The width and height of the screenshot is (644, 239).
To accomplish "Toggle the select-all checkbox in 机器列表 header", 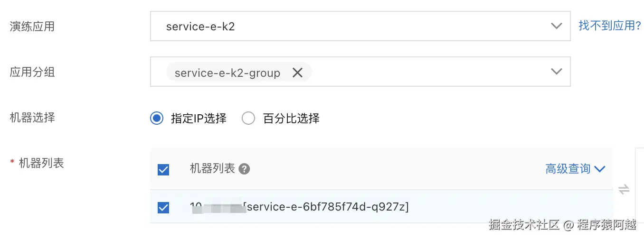I will click(x=163, y=169).
